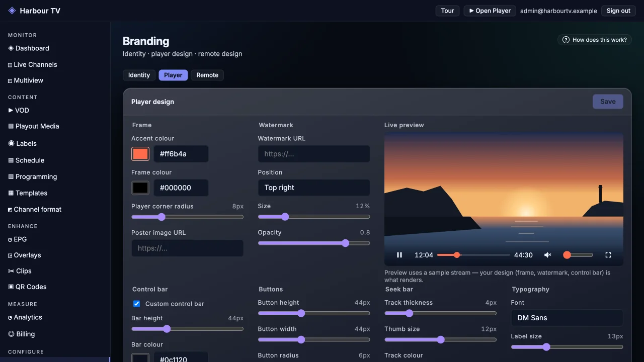Screen dimensions: 644x362
Task: Open the Accent colour swatch picker
Action: click(140, 154)
